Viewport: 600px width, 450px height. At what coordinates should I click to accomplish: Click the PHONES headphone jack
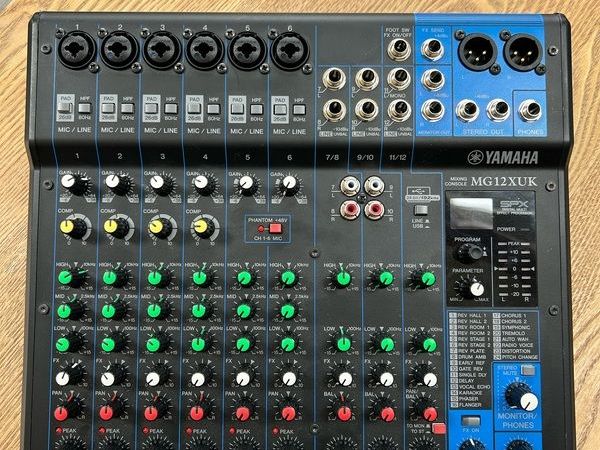tap(530, 110)
